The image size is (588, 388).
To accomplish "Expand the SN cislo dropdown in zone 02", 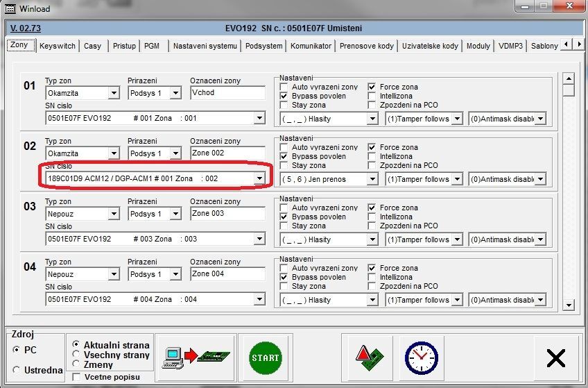I will [x=259, y=179].
